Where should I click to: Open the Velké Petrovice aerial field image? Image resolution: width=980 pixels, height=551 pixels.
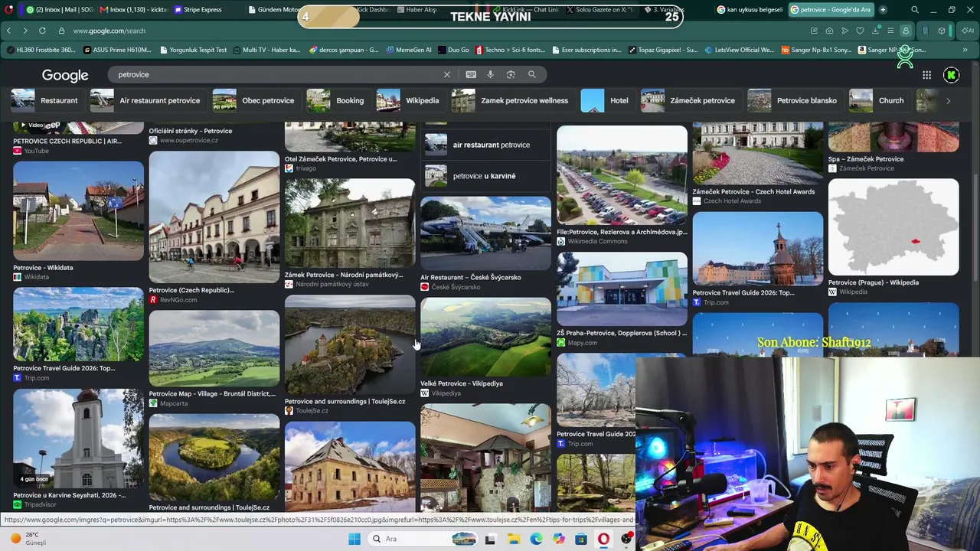click(x=485, y=337)
